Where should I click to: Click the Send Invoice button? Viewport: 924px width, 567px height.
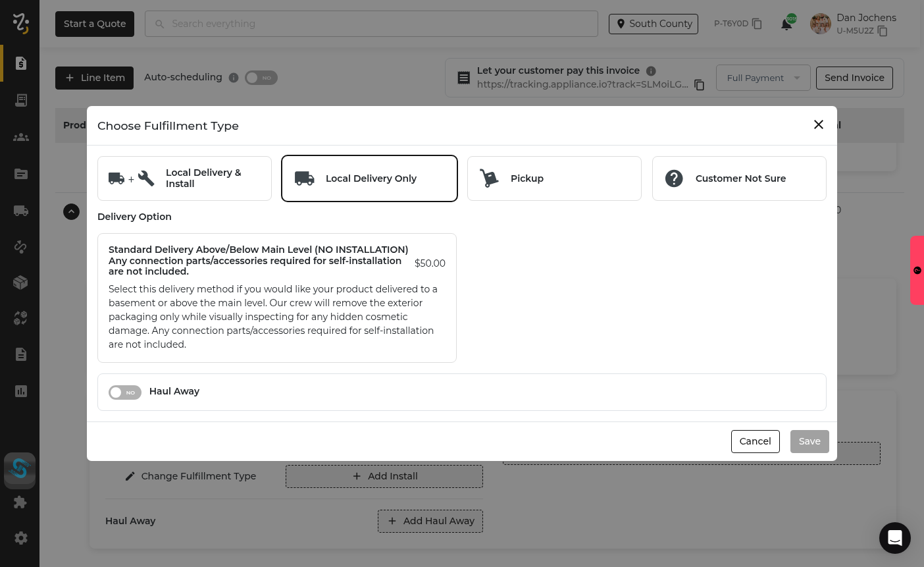(854, 78)
